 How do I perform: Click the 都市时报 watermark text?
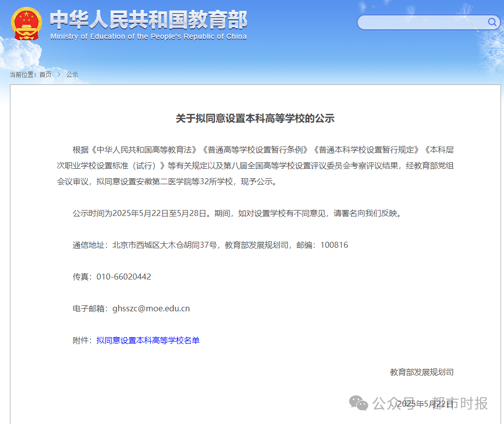click(459, 403)
